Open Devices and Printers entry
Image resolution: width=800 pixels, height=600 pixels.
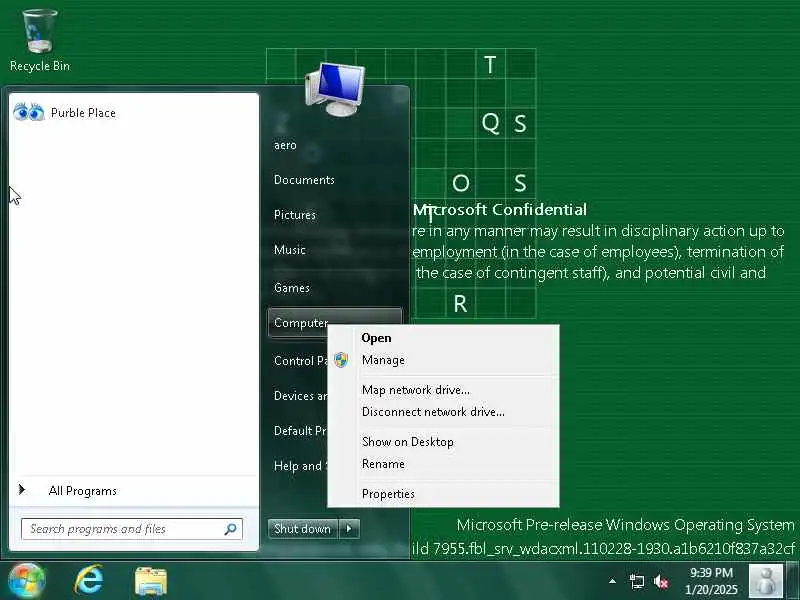pyautogui.click(x=301, y=395)
